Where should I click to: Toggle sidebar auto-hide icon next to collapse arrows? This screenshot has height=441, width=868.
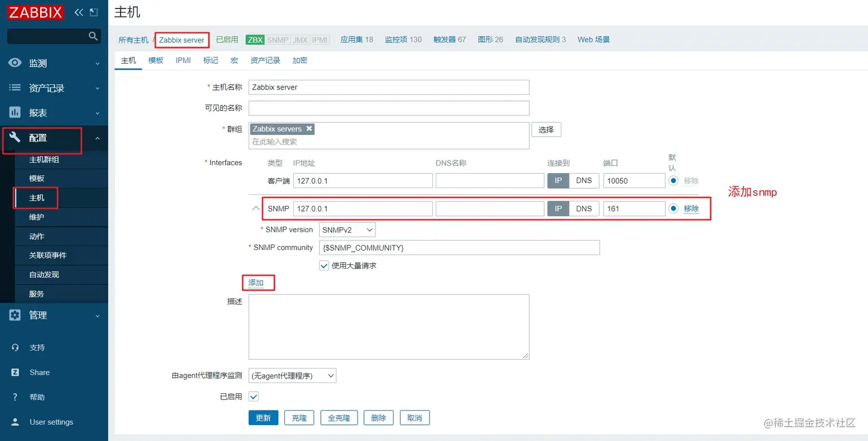point(94,12)
